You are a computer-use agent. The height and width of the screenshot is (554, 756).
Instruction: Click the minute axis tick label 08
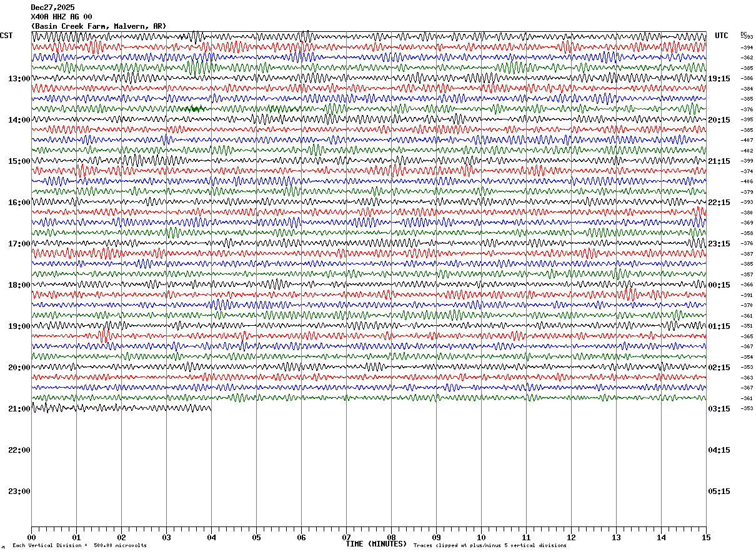tap(391, 537)
